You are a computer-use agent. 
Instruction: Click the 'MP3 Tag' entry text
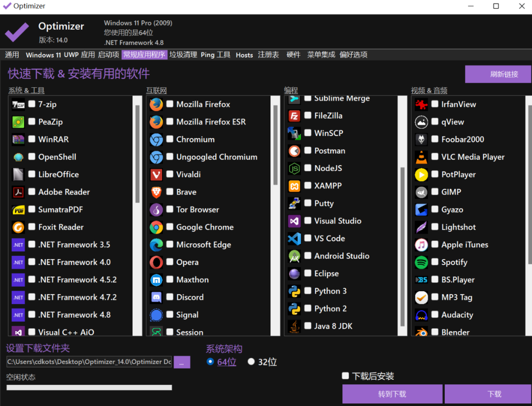tap(457, 298)
